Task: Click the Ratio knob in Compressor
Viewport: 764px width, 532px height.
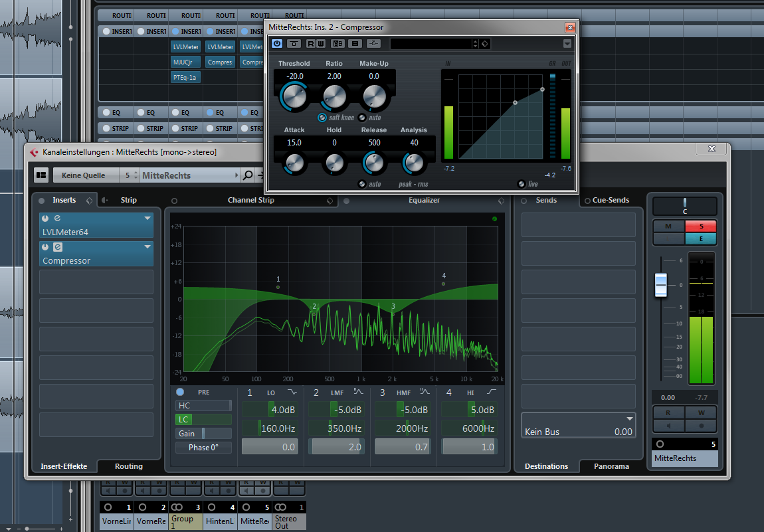Action: pos(334,96)
